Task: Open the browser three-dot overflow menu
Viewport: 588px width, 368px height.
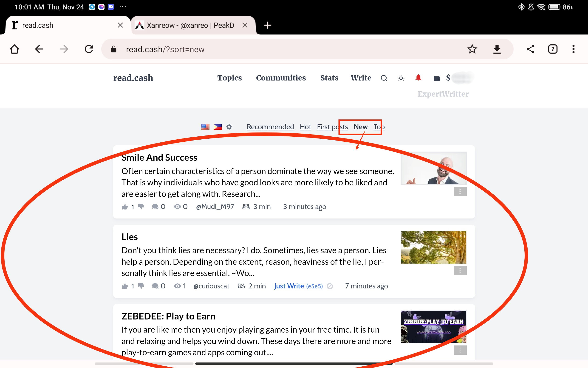Action: click(574, 49)
